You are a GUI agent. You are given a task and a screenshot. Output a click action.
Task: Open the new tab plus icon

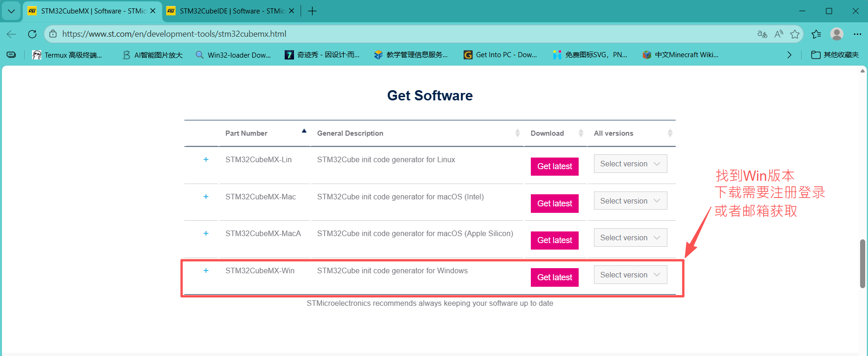(x=312, y=11)
